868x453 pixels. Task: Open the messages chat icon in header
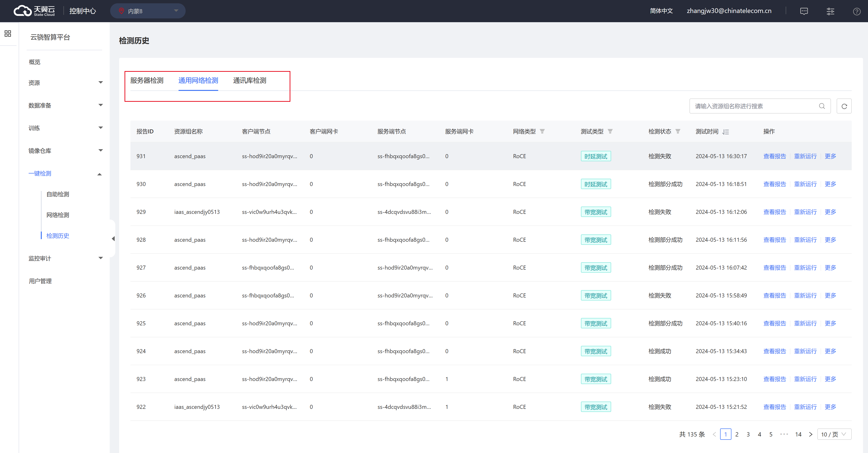click(x=804, y=11)
